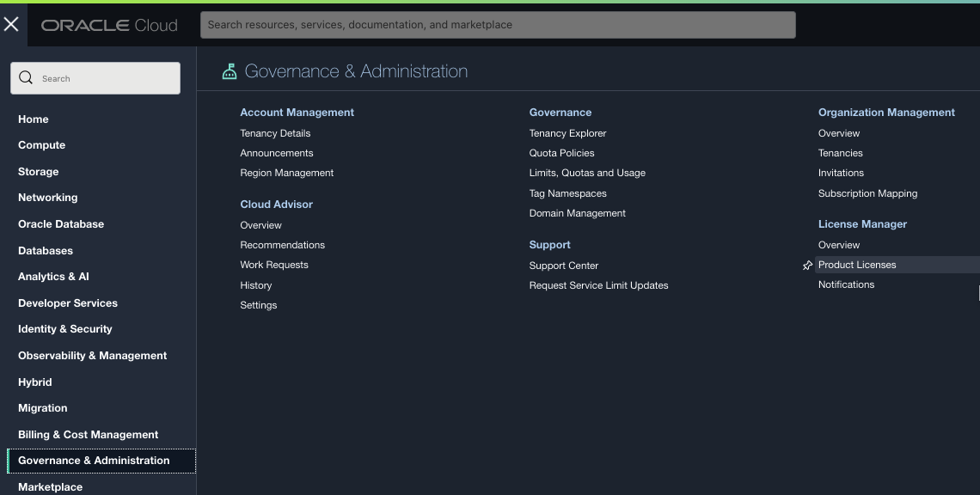
Task: View Cloud Advisor Recommendations
Action: 283,245
